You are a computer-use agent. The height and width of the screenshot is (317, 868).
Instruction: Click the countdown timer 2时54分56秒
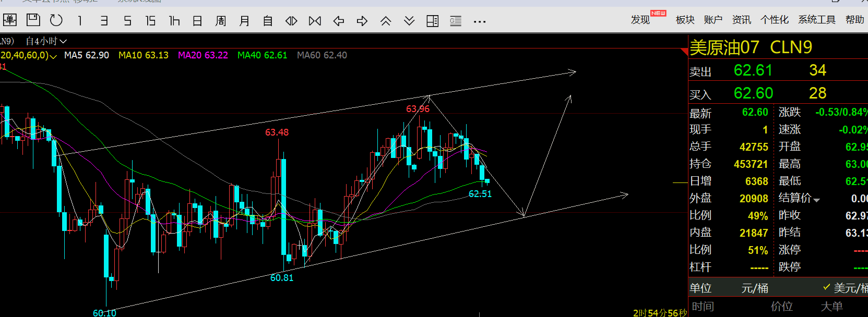(660, 313)
